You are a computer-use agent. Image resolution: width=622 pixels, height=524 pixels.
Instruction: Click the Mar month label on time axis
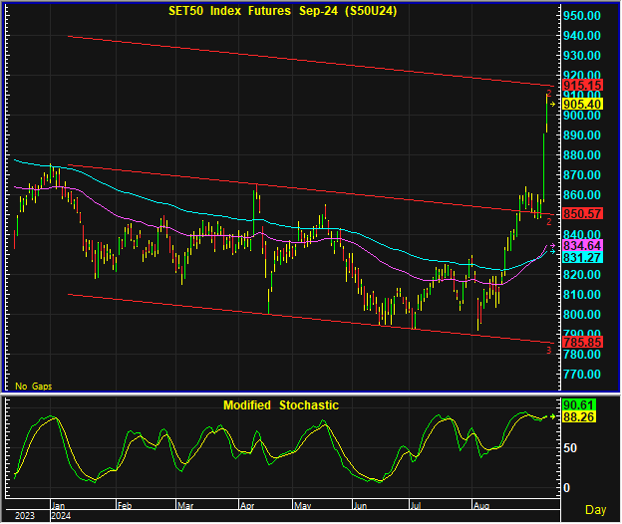click(185, 505)
